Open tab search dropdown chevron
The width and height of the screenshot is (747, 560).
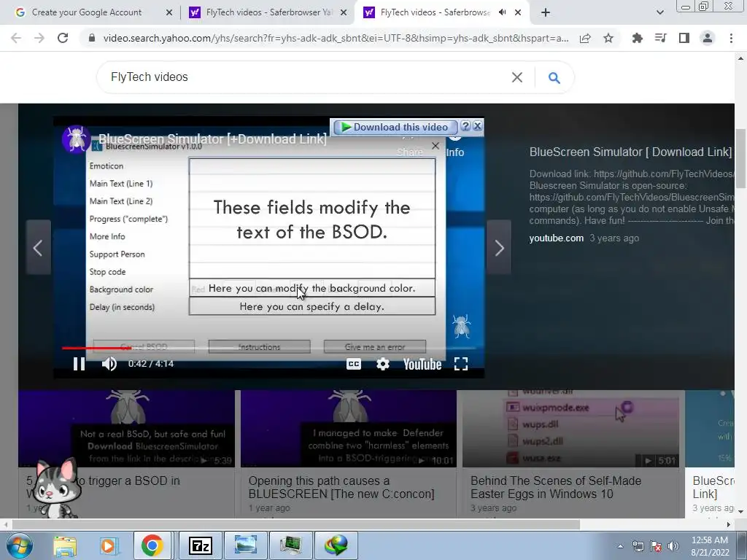[x=659, y=13]
